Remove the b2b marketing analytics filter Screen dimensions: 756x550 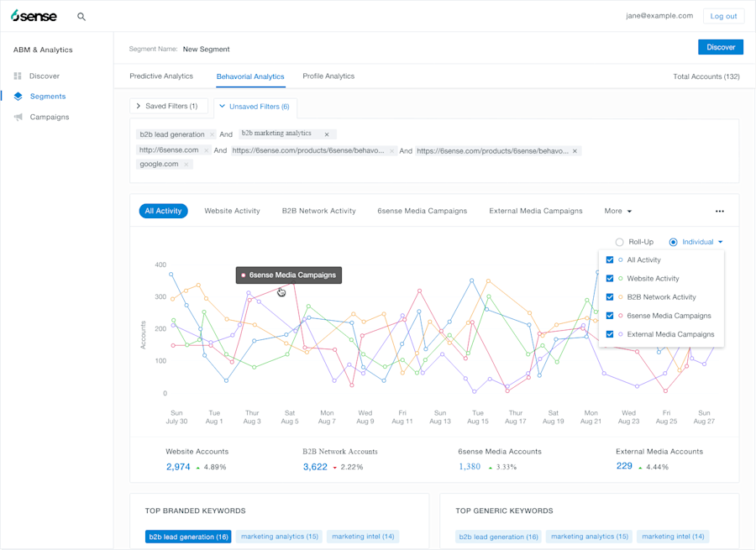pos(327,134)
